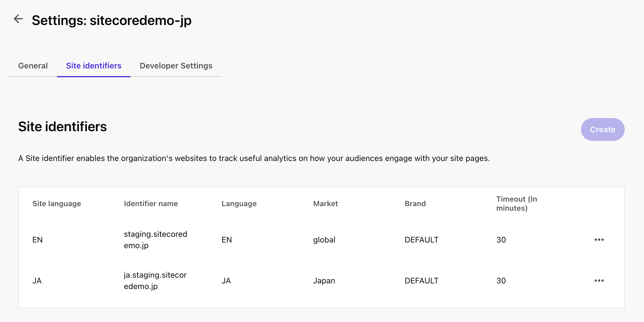644x322 pixels.
Task: Go back using the arrow icon
Action: pyautogui.click(x=18, y=19)
